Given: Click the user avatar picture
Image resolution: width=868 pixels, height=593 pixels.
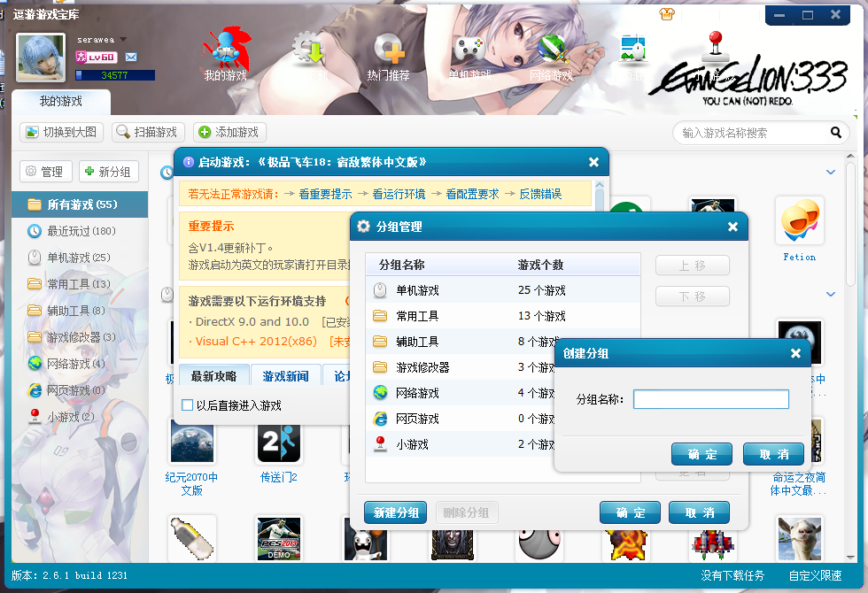Looking at the screenshot, I should [x=41, y=58].
